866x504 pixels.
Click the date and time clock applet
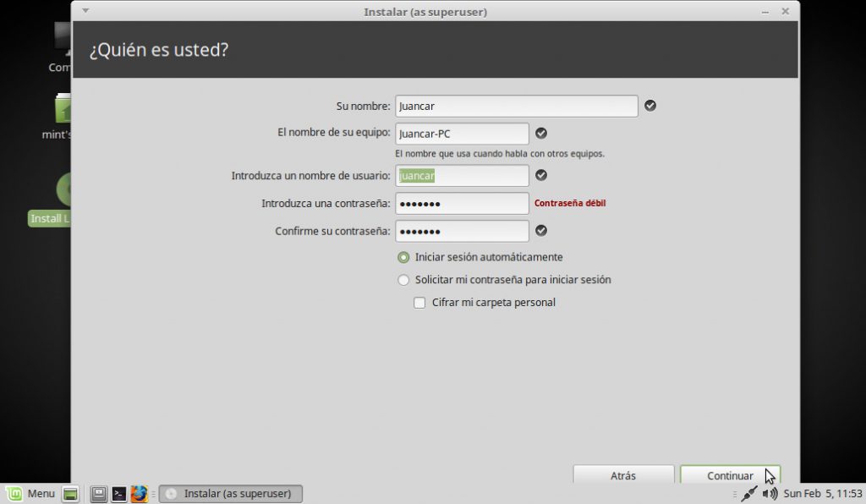pos(822,494)
